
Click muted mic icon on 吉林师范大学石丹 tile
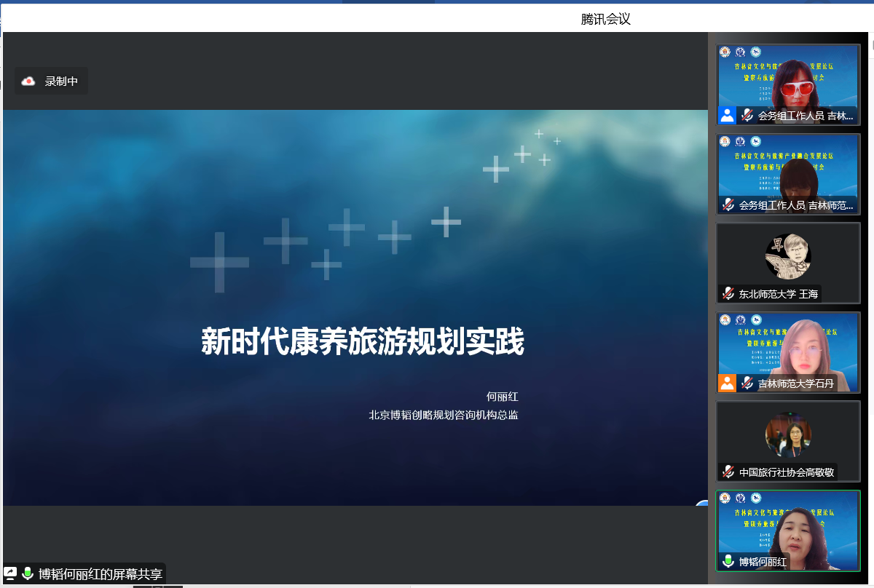point(747,383)
